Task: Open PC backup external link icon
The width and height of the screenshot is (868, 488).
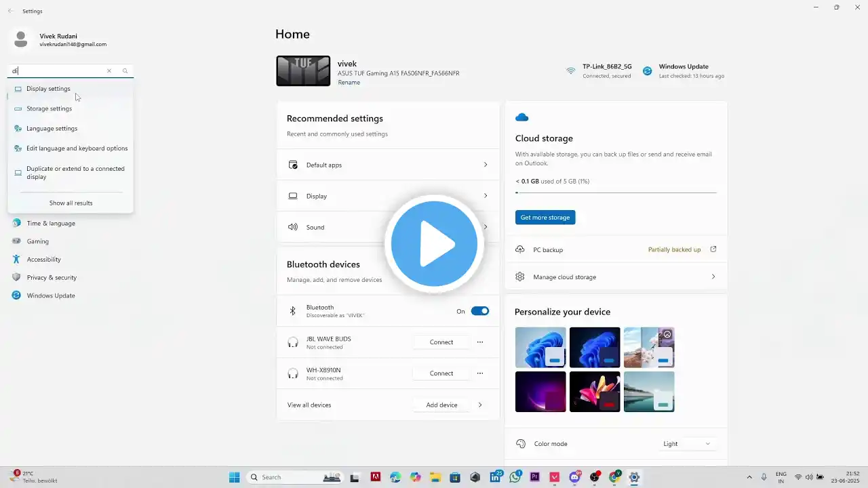Action: pos(713,249)
